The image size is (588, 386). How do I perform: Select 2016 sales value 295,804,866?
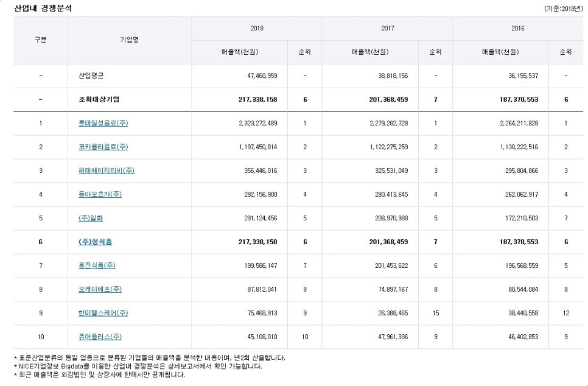(x=522, y=170)
